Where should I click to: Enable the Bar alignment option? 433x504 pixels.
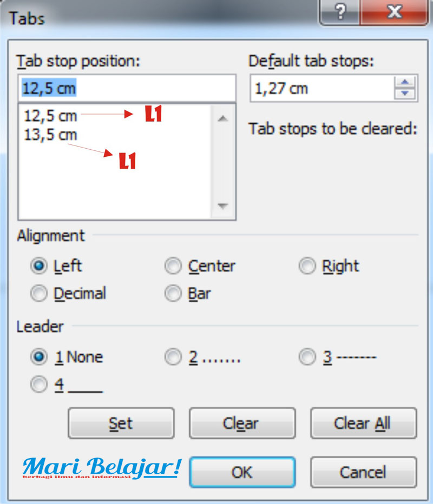coord(173,294)
